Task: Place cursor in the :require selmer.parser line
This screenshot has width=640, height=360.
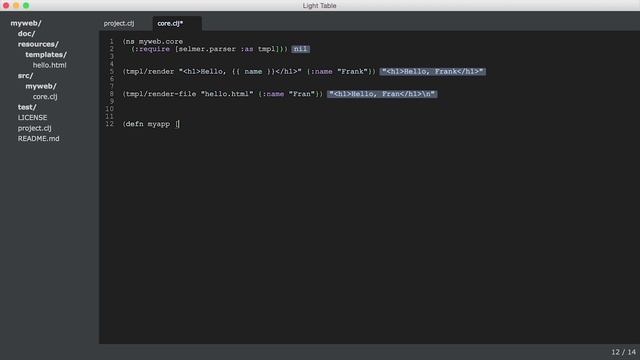Action: pos(209,49)
